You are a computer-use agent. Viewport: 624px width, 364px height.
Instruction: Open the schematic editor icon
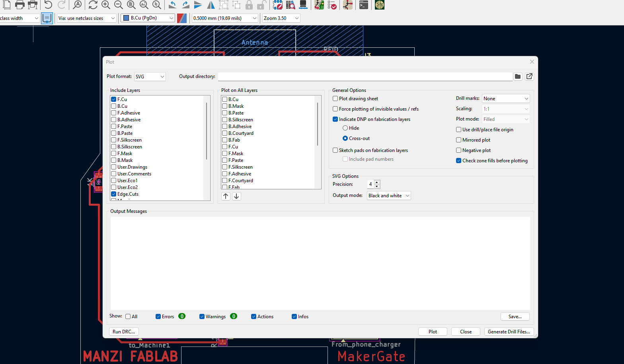[347, 5]
